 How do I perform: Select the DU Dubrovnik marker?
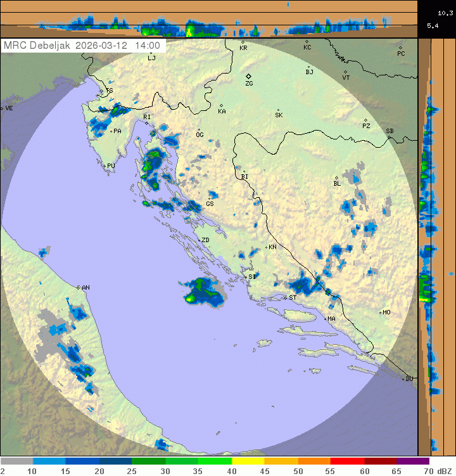point(403,379)
